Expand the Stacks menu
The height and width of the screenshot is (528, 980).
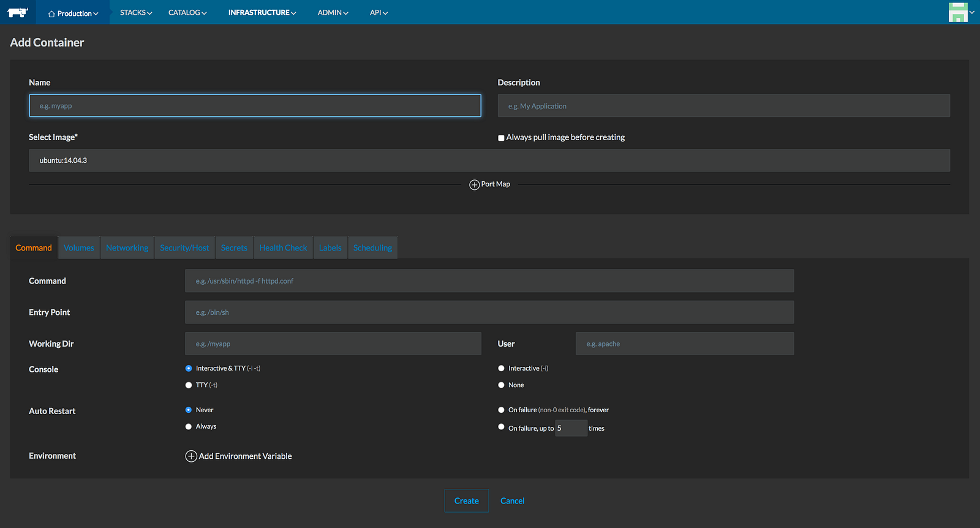[136, 13]
